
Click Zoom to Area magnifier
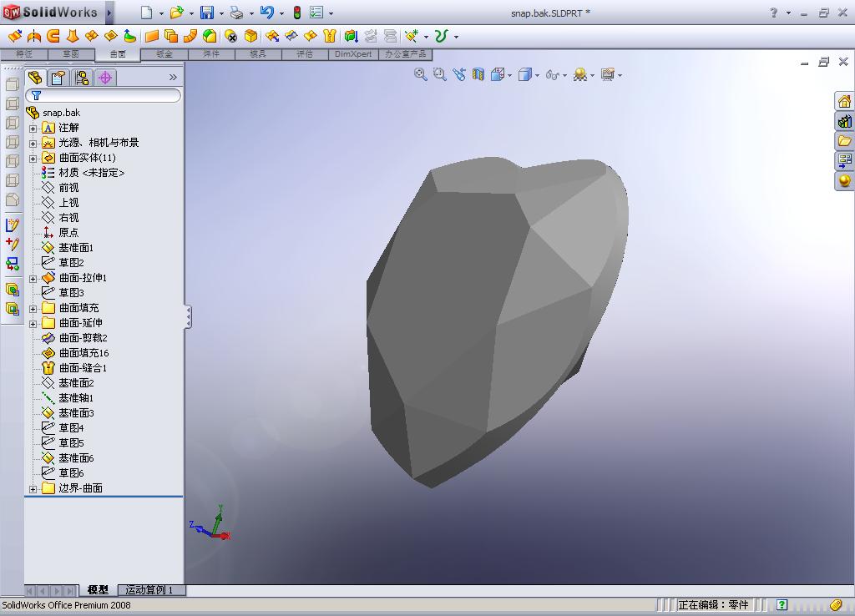coord(439,74)
